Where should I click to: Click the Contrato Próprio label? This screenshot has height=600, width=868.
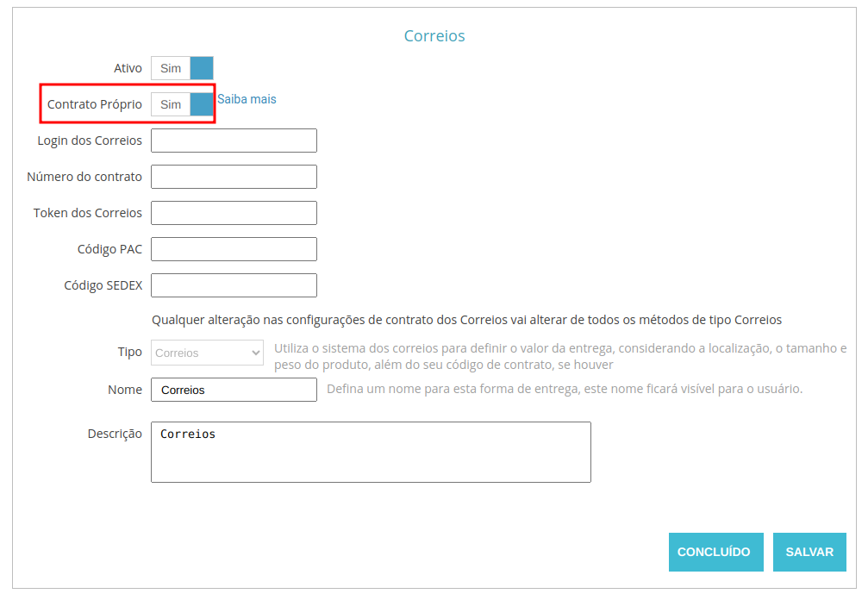click(95, 104)
